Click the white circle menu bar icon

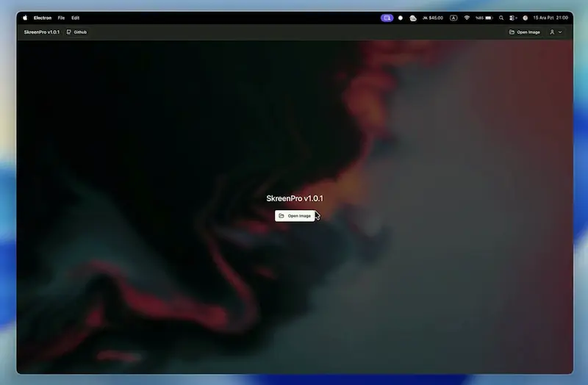[x=401, y=18]
